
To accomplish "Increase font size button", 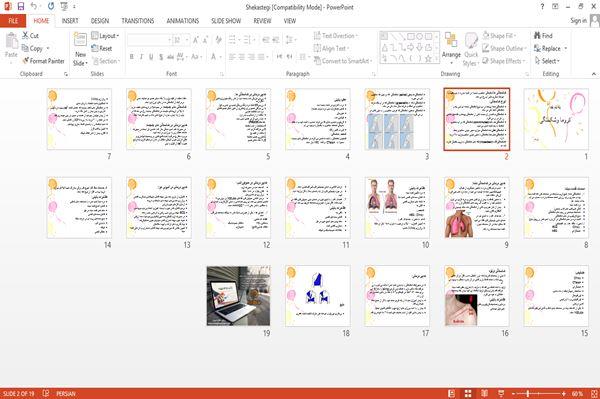I will click(x=196, y=40).
